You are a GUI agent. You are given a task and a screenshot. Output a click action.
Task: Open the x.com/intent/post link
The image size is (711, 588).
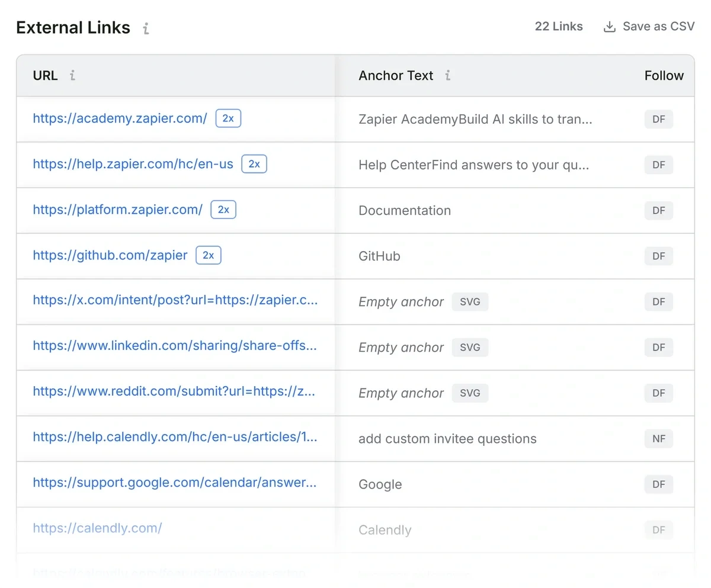175,300
